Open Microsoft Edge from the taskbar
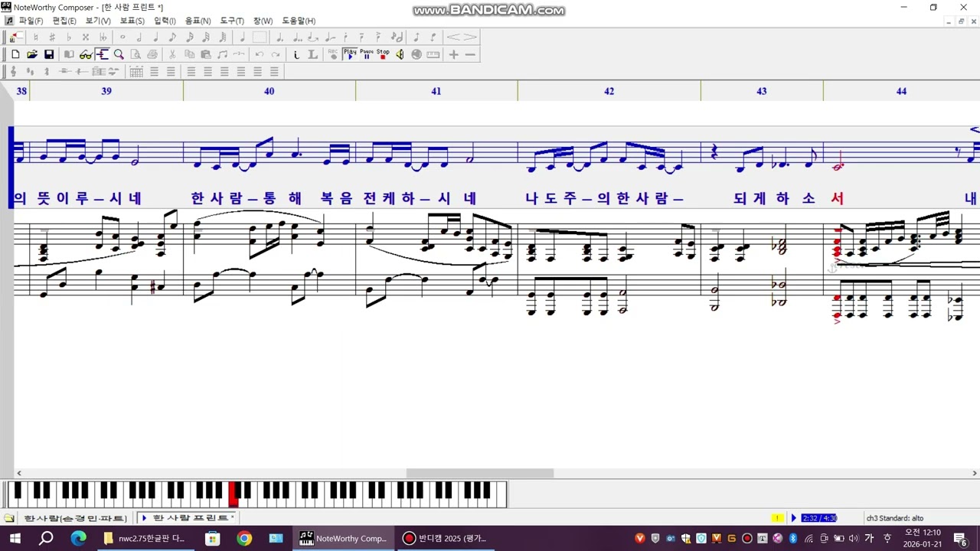Screen dimensions: 980x551 point(79,538)
